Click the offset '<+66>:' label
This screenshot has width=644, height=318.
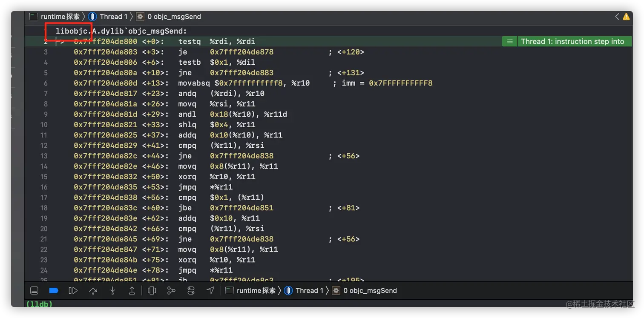[x=155, y=229]
